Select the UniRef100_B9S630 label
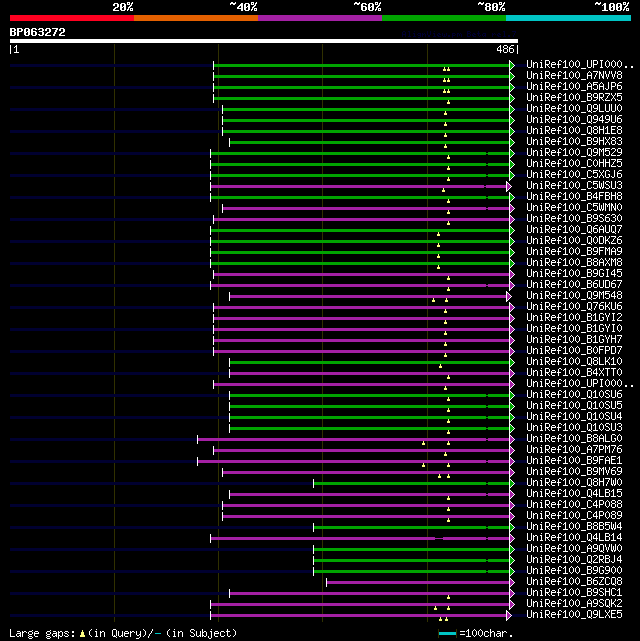Viewport: 640px width, 641px height. [x=574, y=219]
